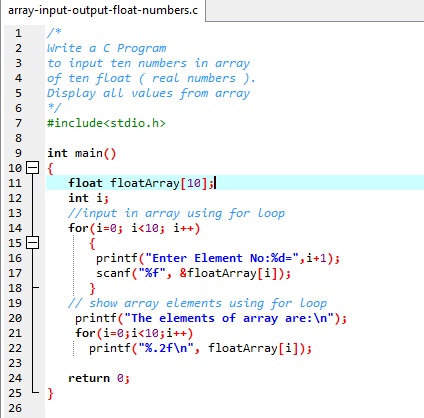Select the array-input-output-float-numbers.c tab

[x=103, y=10]
